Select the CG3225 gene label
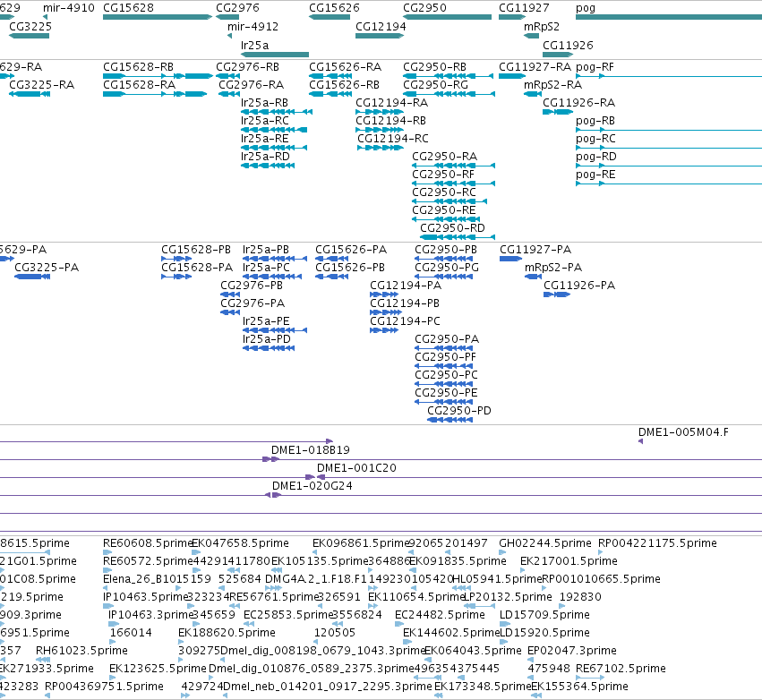The width and height of the screenshot is (762, 700). click(30, 26)
